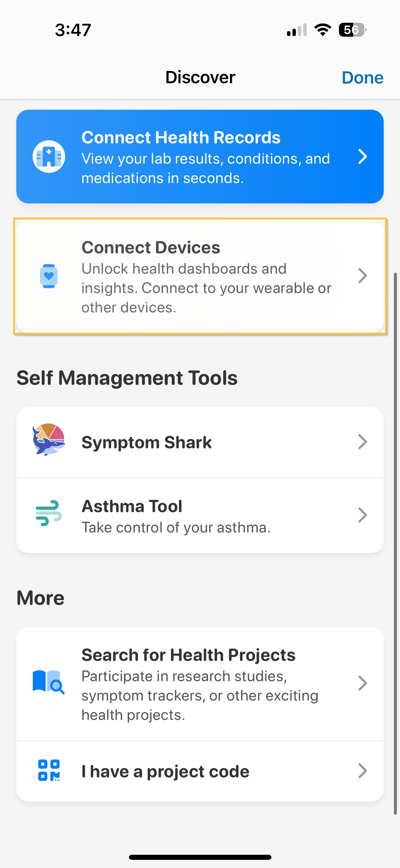Click the hospital icon on Connect Health Records
The width and height of the screenshot is (400, 868).
pyautogui.click(x=49, y=156)
